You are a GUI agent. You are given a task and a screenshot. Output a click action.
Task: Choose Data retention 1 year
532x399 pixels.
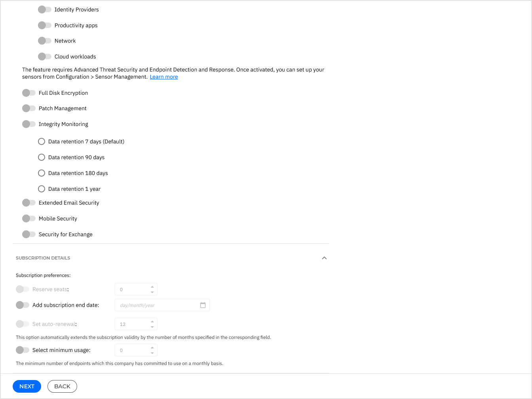tap(42, 188)
